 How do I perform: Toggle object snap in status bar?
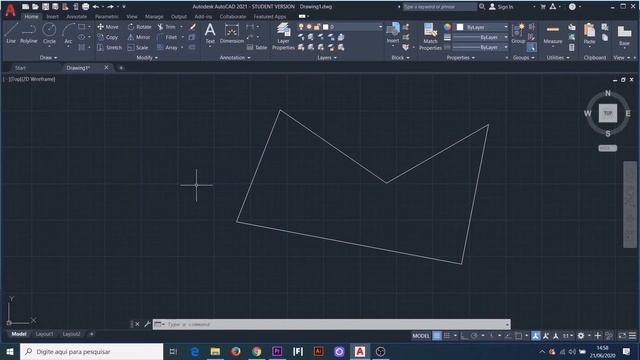point(518,336)
